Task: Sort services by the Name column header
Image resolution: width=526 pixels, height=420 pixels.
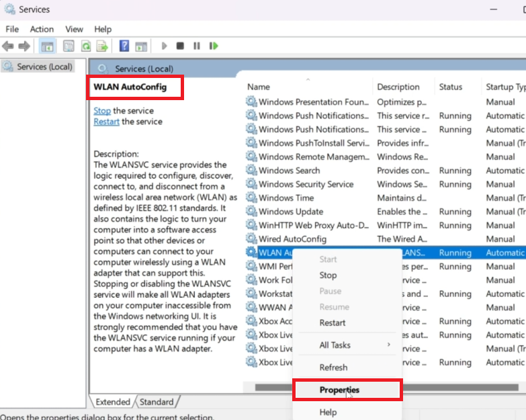Action: coord(259,87)
